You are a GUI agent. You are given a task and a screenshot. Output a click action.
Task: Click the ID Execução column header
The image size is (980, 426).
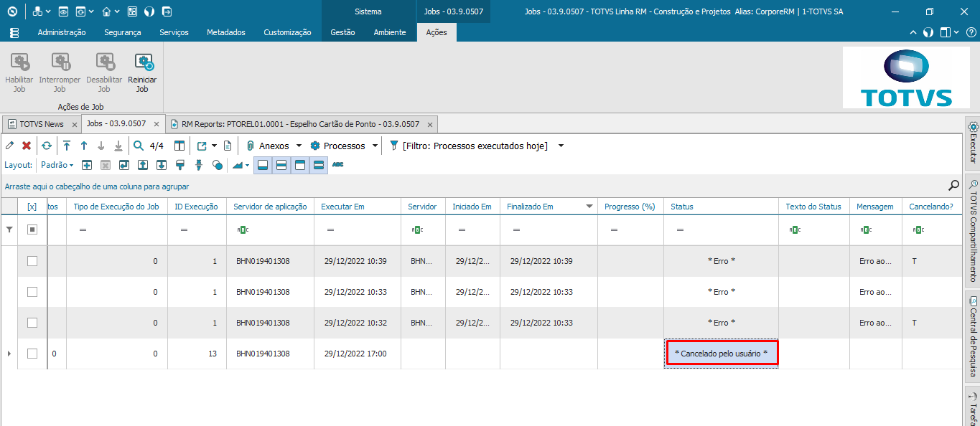[197, 207]
